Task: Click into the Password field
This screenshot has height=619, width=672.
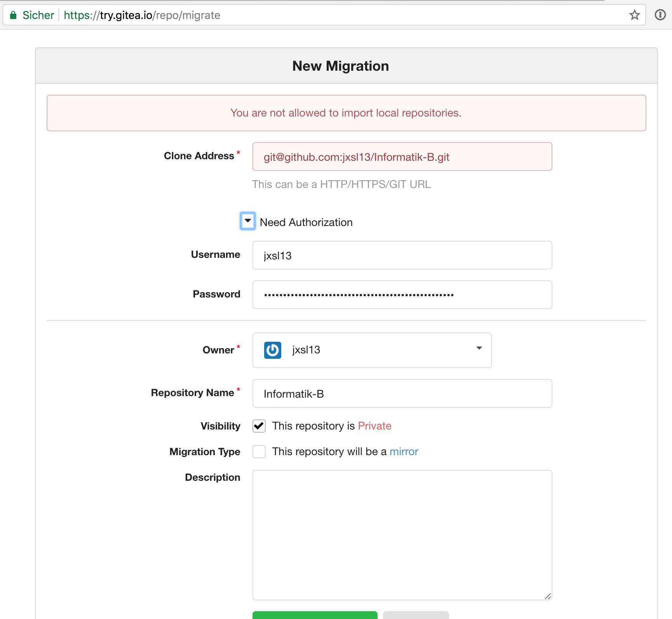Action: [x=402, y=295]
